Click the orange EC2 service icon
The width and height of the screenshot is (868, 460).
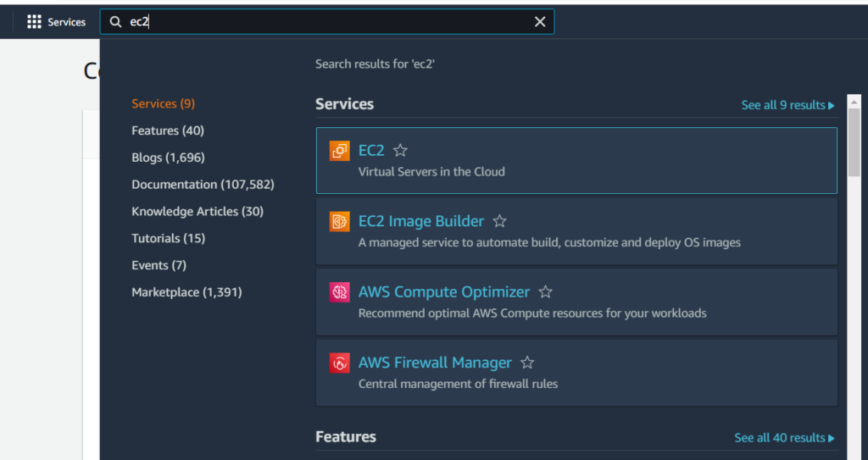click(339, 151)
